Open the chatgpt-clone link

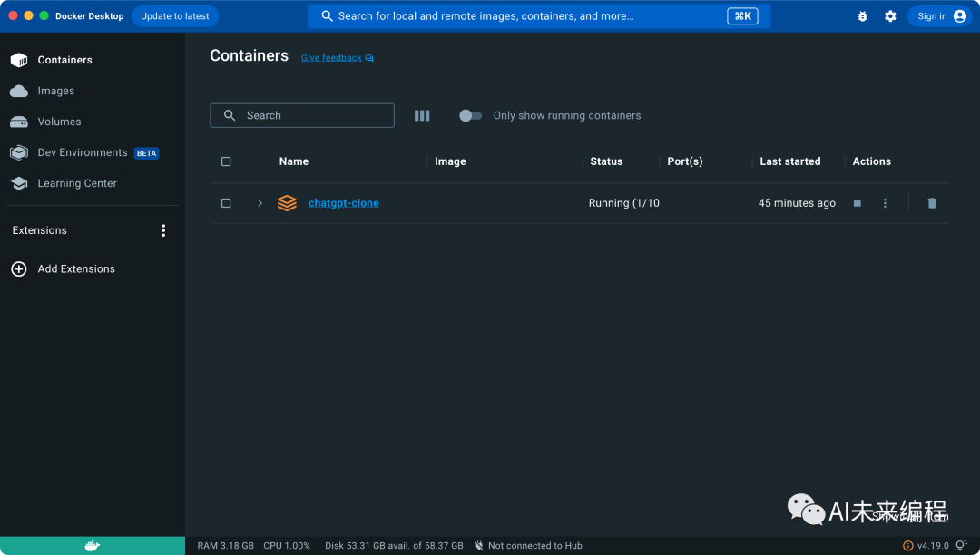(x=344, y=203)
